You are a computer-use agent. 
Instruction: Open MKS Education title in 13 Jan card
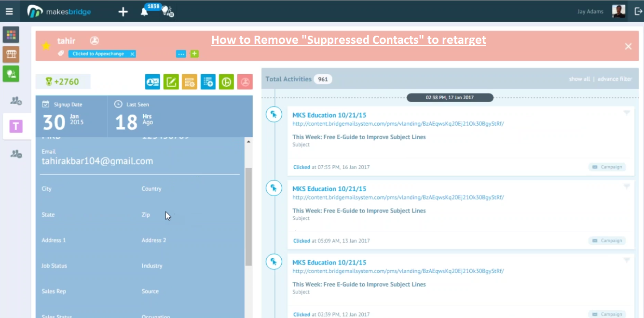[329, 189]
